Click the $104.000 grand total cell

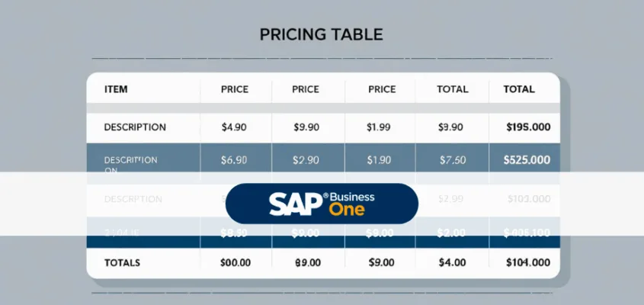pyautogui.click(x=527, y=262)
